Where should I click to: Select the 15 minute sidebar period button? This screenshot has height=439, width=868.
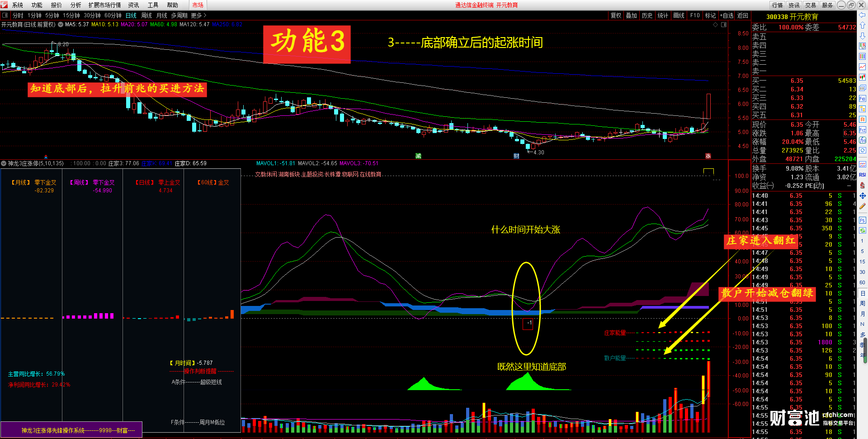862,262
